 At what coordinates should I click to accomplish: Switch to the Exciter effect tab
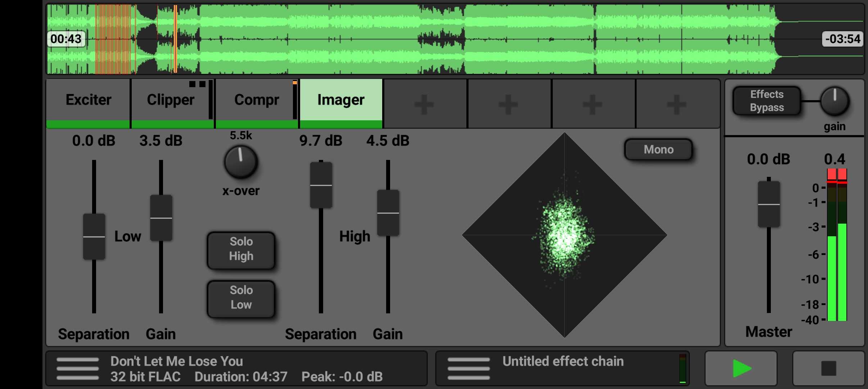coord(88,100)
